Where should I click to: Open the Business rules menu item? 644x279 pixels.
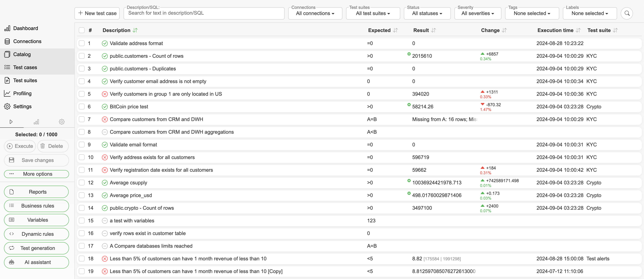point(38,206)
